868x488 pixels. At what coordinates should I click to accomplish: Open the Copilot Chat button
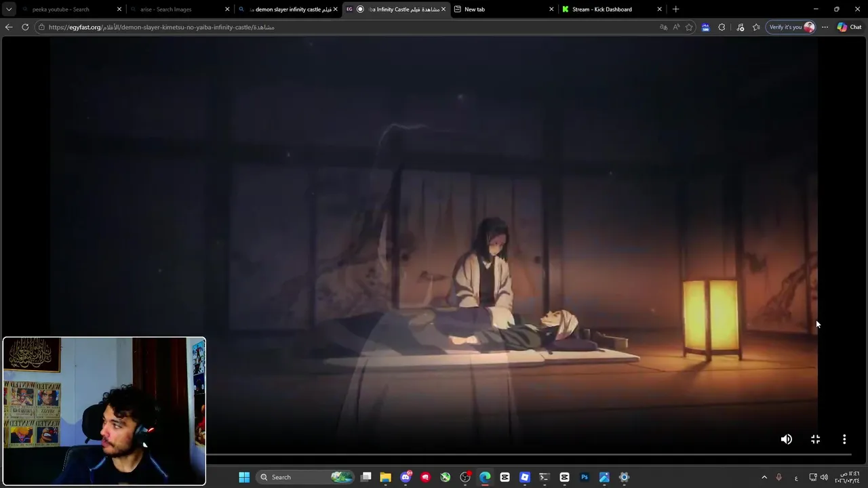tap(849, 27)
